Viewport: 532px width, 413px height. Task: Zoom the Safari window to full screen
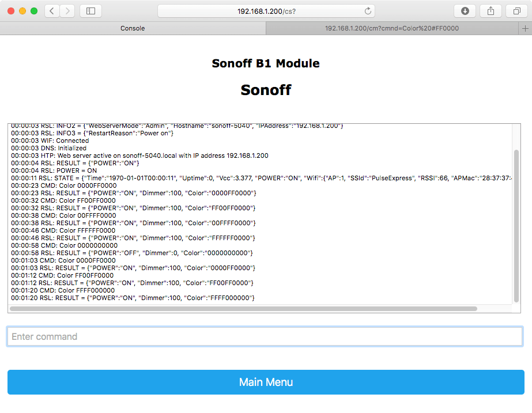coord(34,11)
